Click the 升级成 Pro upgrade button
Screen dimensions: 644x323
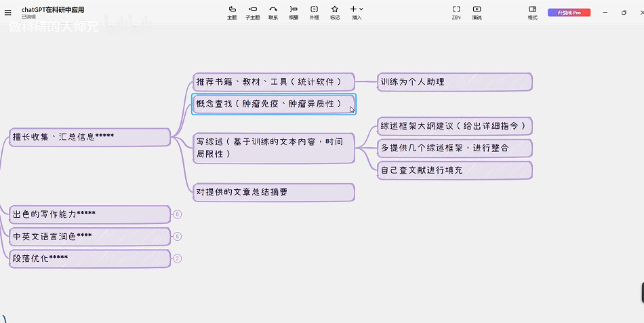569,13
